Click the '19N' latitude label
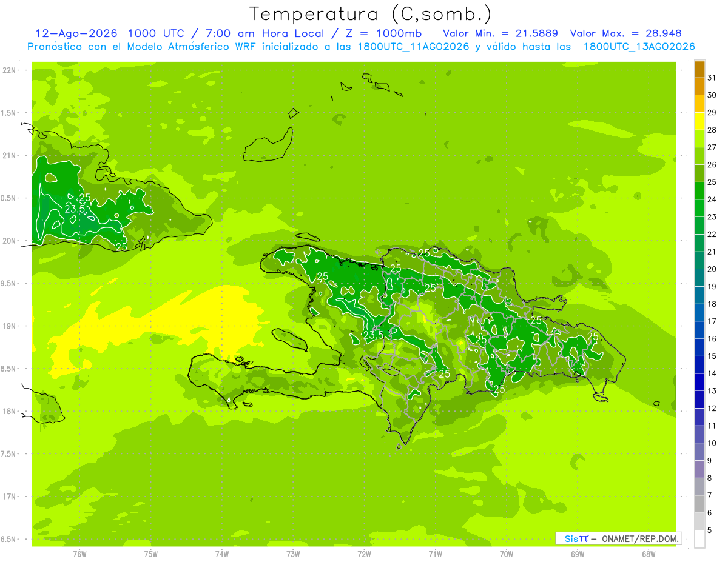Viewport: 728px width, 562px height. tap(10, 326)
